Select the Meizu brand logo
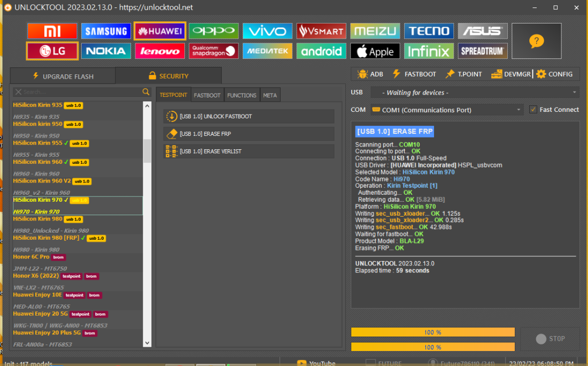Screen dimensions: 588x366 tap(375, 31)
